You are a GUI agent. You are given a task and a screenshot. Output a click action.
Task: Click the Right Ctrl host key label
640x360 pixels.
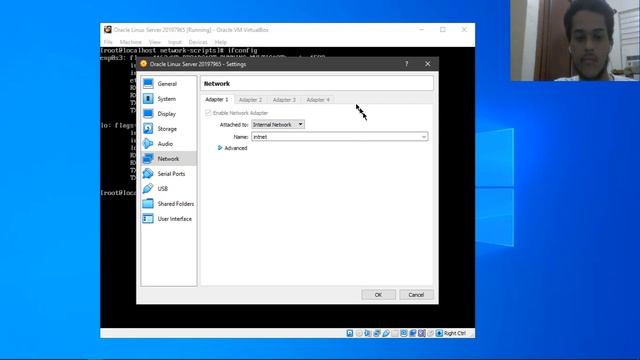455,333
